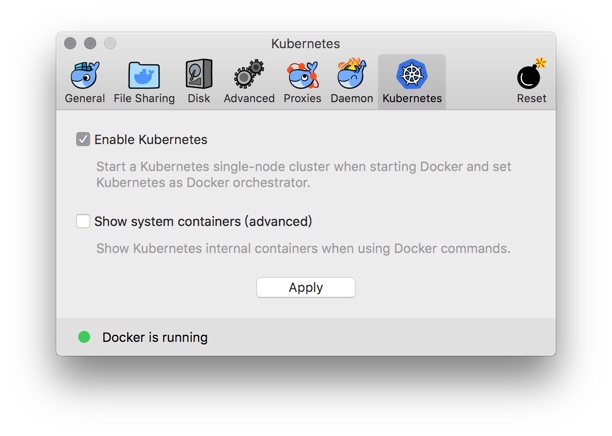Check Show system containers (advanced)

coord(83,221)
